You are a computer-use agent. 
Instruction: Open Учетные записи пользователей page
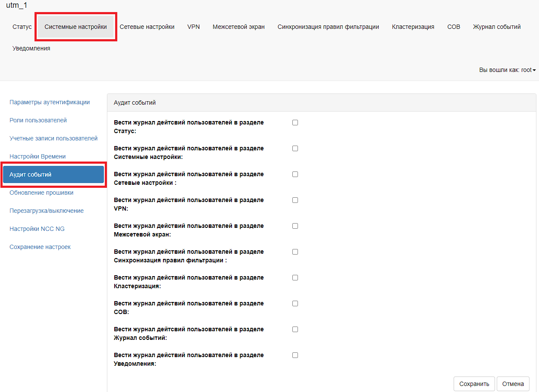pos(53,138)
